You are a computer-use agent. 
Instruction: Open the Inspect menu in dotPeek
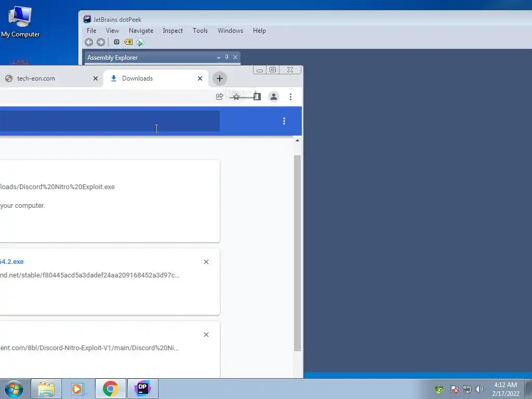[x=172, y=31]
